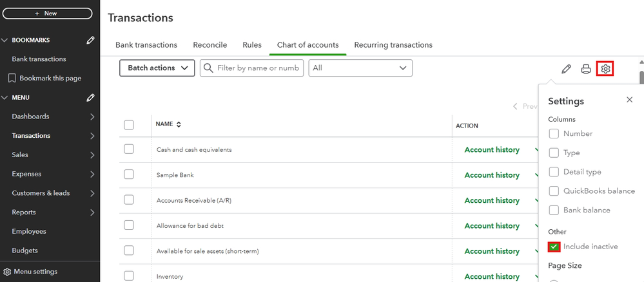The image size is (644, 282).
Task: Click the printer icon
Action: click(586, 69)
